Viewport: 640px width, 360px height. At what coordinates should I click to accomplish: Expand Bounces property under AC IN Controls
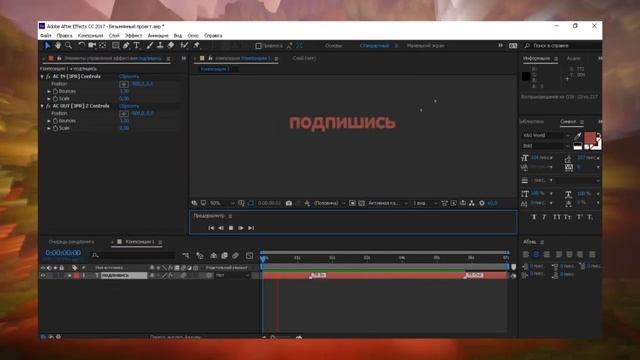tap(49, 91)
